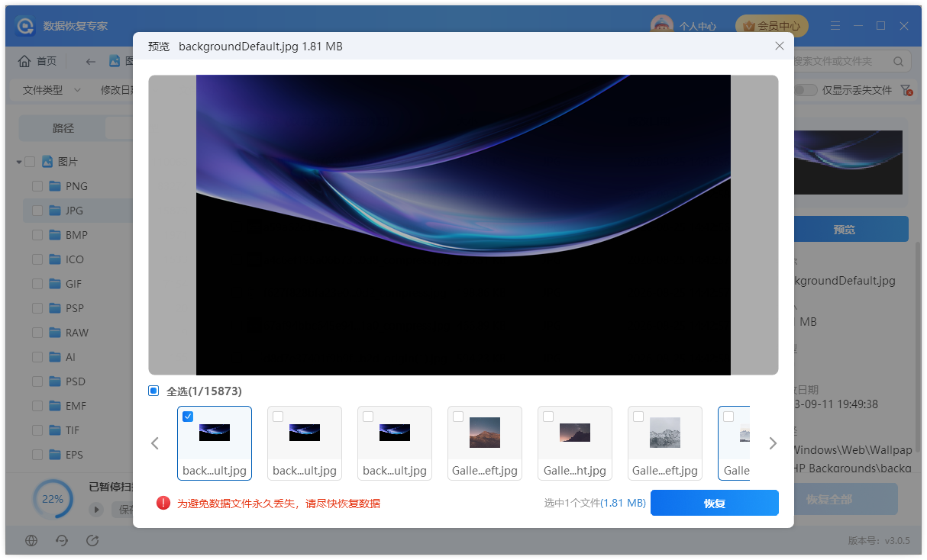
Task: Open 会员中心 membership button
Action: [771, 26]
